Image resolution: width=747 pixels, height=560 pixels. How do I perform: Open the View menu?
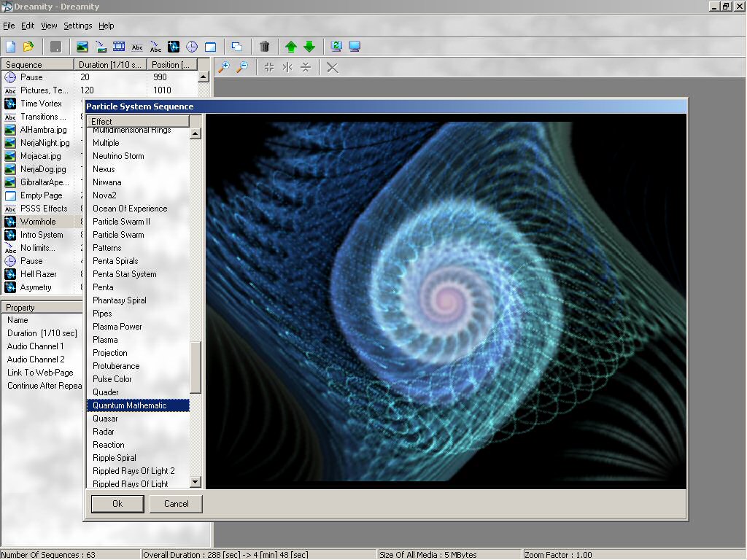click(48, 26)
